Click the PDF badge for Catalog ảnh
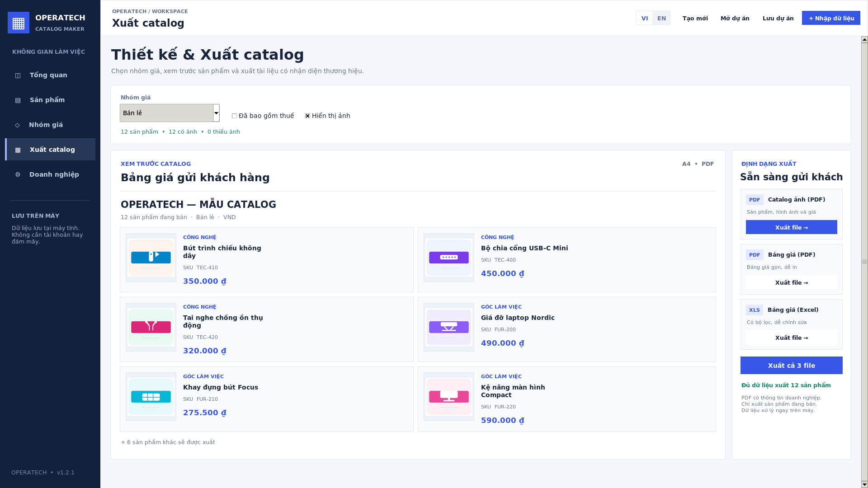 (755, 200)
